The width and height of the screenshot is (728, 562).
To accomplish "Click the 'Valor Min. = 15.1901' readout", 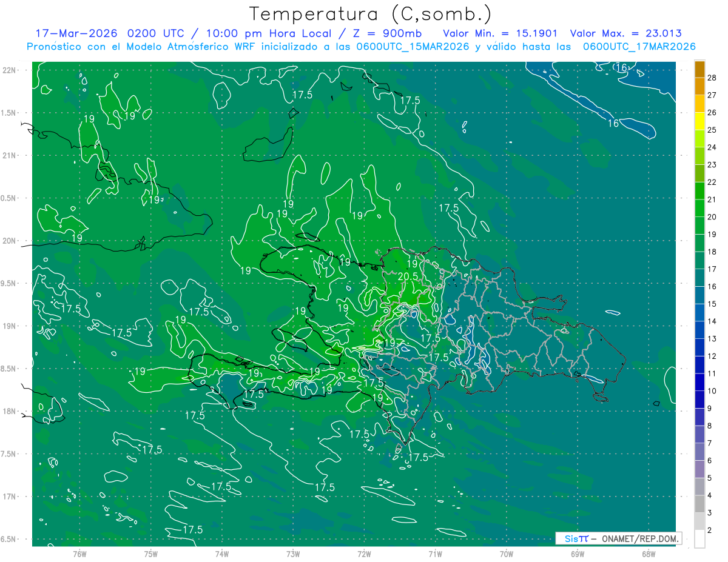I will tap(500, 33).
